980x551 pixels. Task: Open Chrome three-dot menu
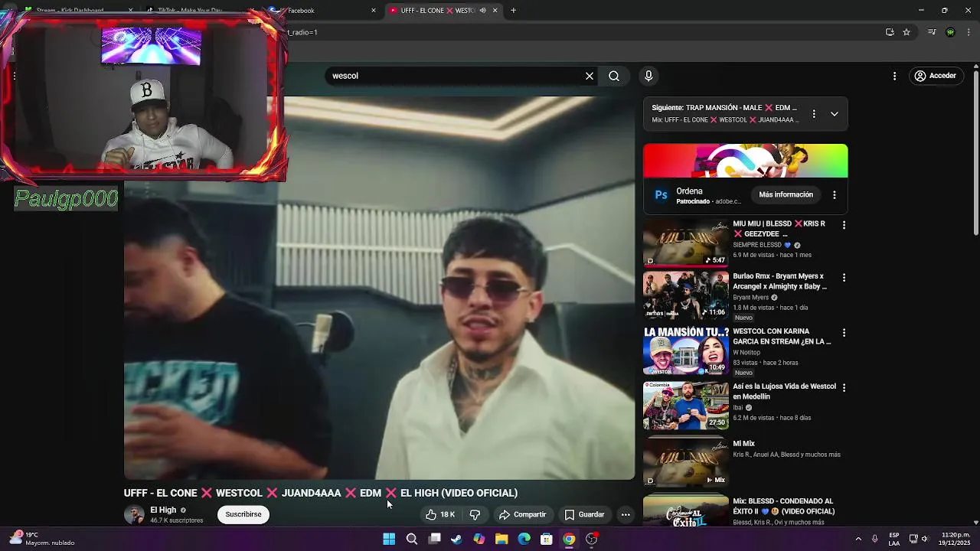click(969, 32)
